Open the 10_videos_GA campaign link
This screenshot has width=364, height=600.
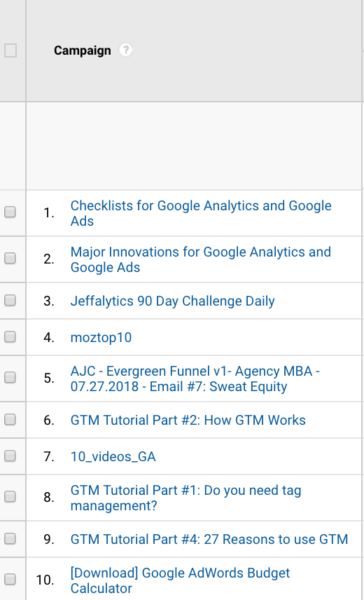click(113, 457)
